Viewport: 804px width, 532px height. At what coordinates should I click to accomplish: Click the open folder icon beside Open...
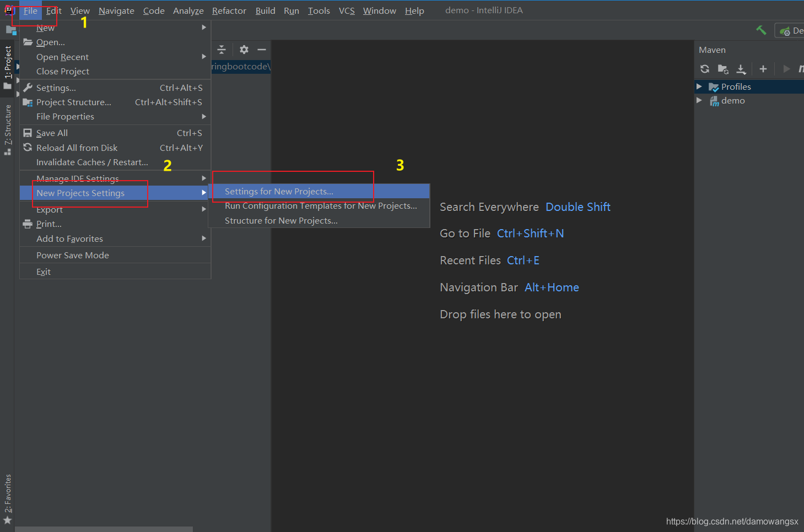[28, 42]
